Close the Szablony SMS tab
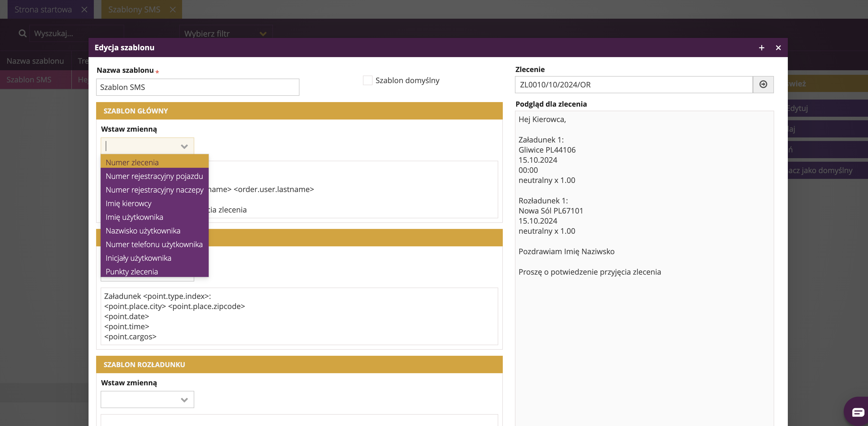This screenshot has height=426, width=868. [x=172, y=9]
